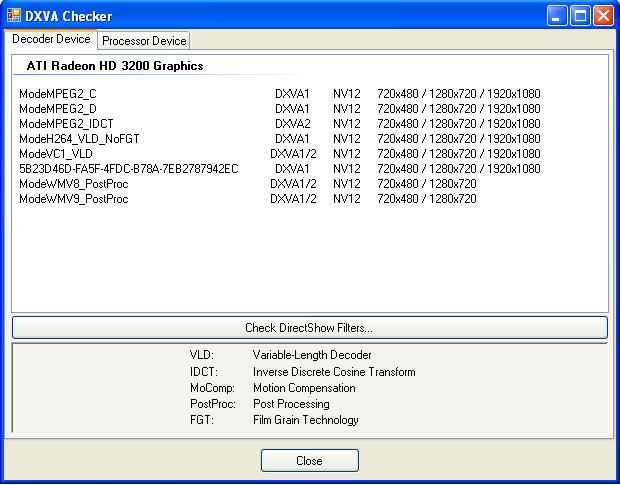The height and width of the screenshot is (485, 620).
Task: Select the ModeMPEG2_C row
Action: 280,94
